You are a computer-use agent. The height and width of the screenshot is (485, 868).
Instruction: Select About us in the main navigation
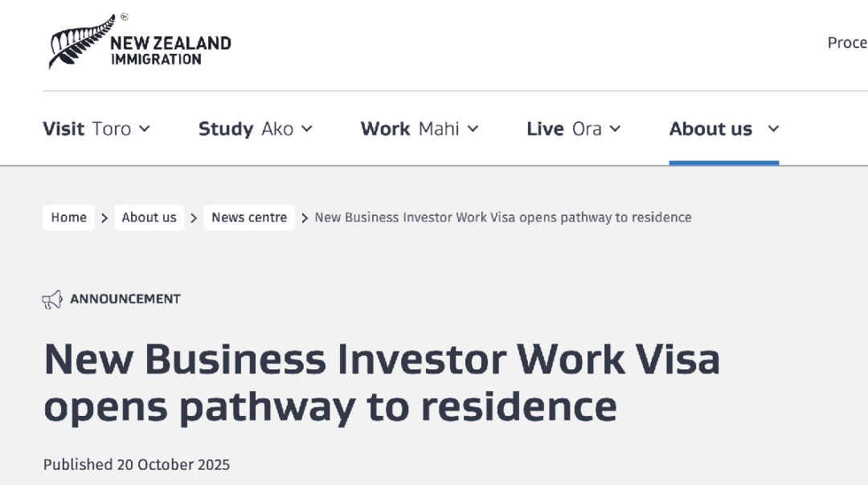[710, 128]
